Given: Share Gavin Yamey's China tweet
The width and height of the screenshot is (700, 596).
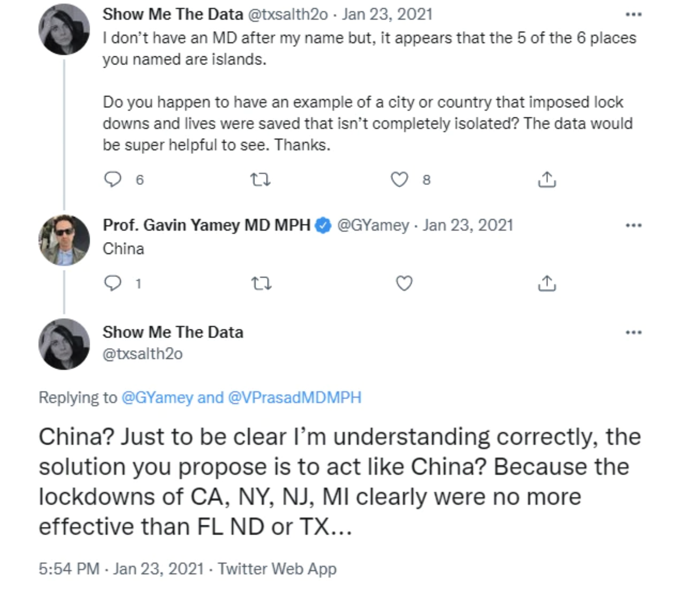Looking at the screenshot, I should [547, 283].
